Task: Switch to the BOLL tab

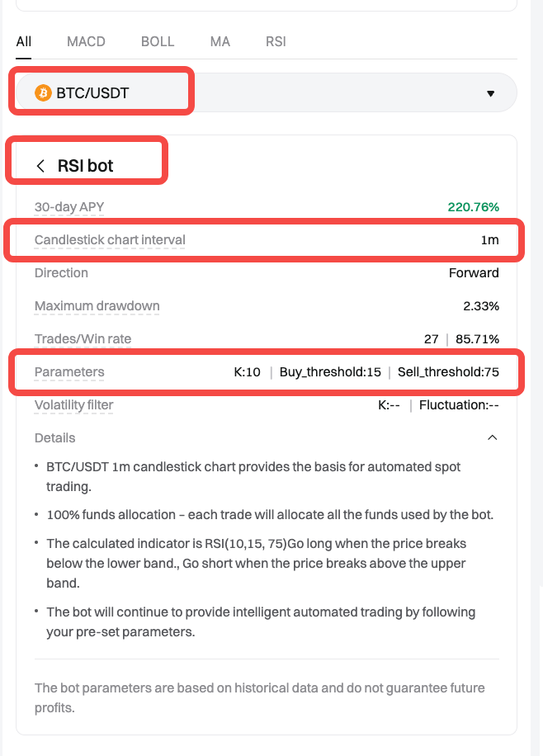Action: [x=157, y=41]
